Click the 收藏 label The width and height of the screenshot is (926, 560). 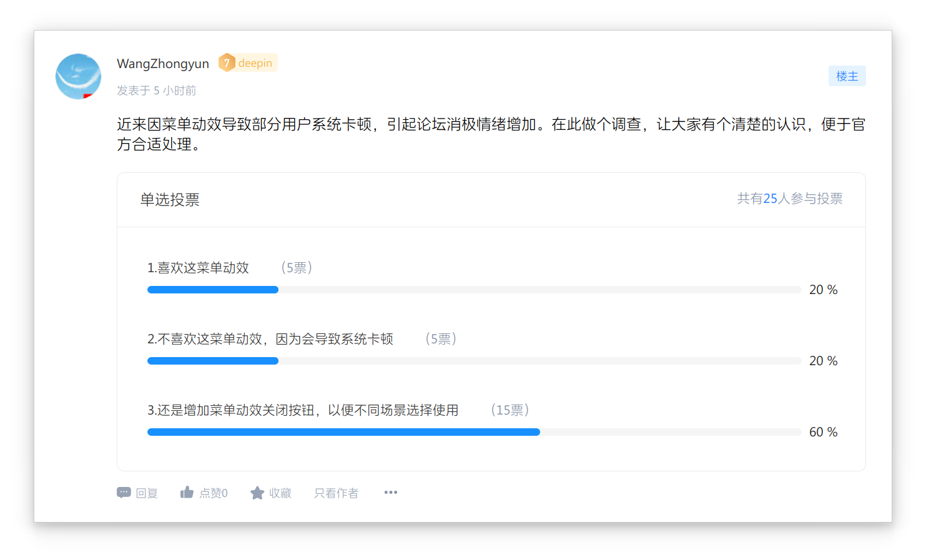280,493
